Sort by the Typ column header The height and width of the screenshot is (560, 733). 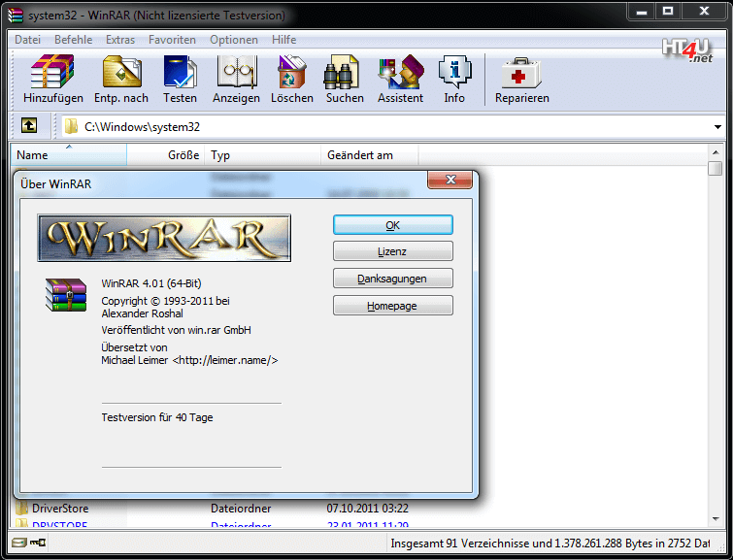click(262, 154)
